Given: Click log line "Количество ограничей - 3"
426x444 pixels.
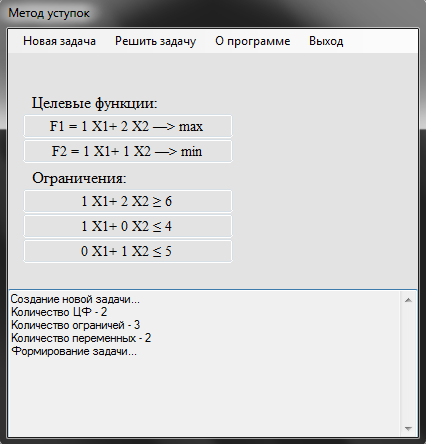Looking at the screenshot, I should click(76, 325).
